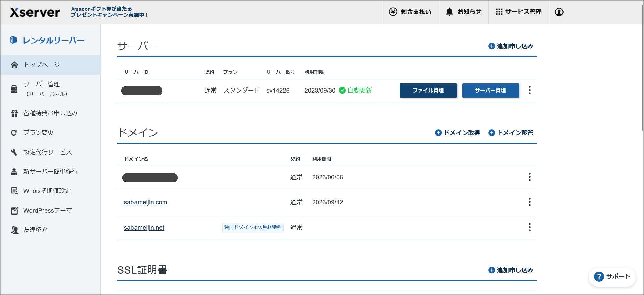Open three-dot menu for sabameijin.net row
644x295 pixels.
coord(530,227)
